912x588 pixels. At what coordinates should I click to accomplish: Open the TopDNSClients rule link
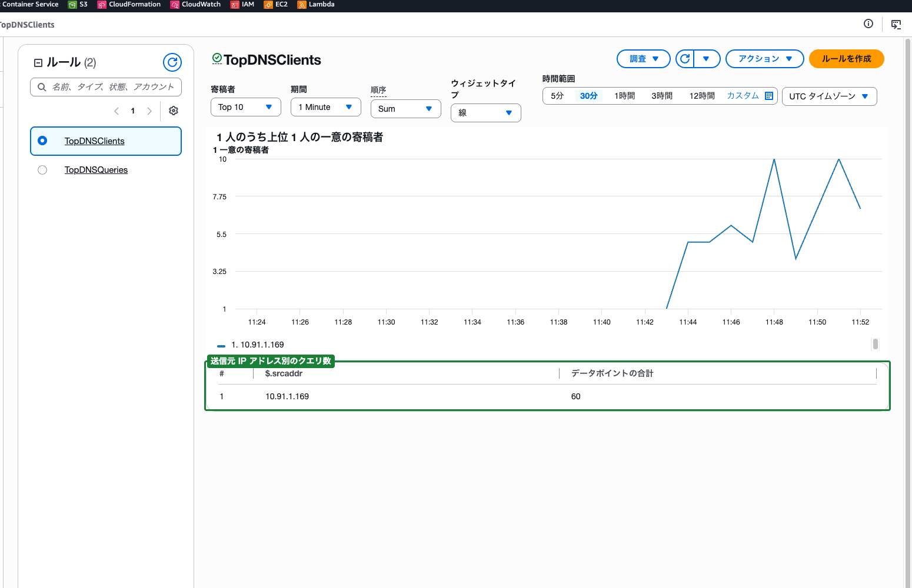[95, 141]
